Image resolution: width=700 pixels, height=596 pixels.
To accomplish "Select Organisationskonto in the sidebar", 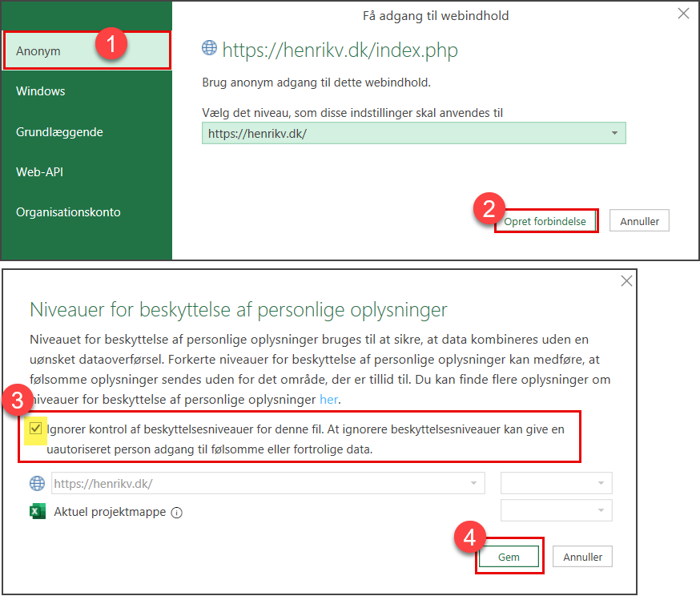I will (x=87, y=212).
